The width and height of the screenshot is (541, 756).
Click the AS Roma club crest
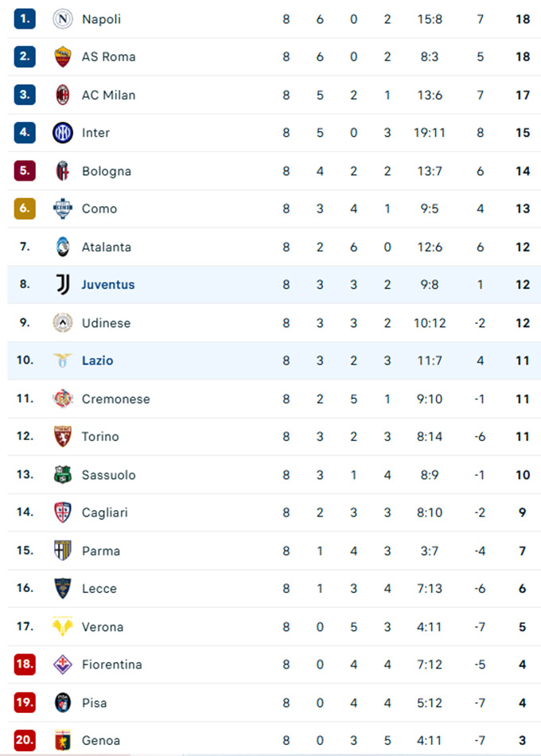62,57
